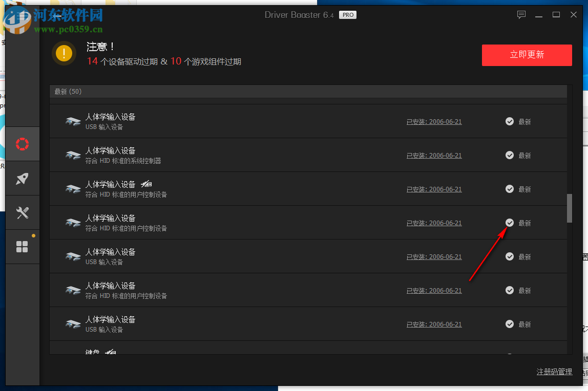The width and height of the screenshot is (588, 391).
Task: Open the Tools wrench sidebar icon
Action: click(23, 213)
